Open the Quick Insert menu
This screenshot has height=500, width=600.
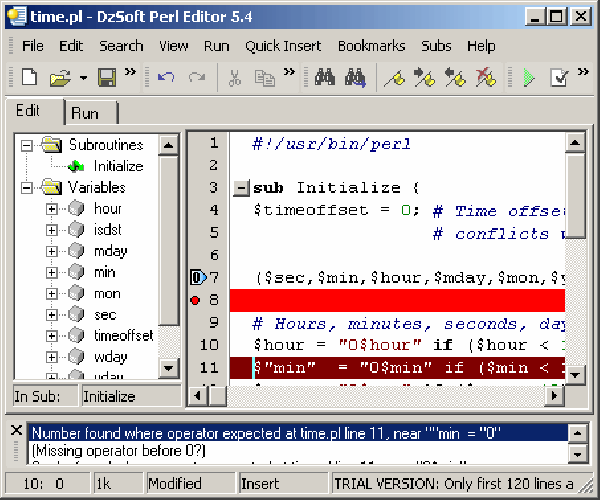coord(283,46)
